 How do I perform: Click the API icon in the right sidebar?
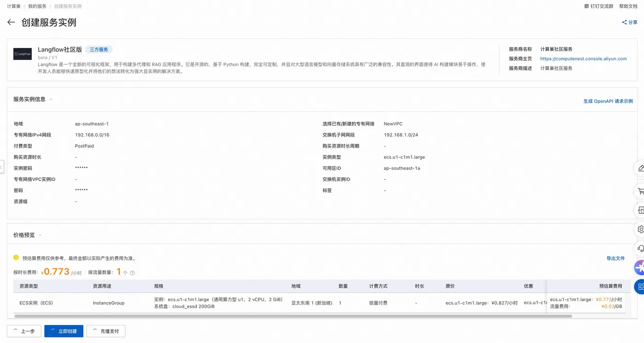640,210
